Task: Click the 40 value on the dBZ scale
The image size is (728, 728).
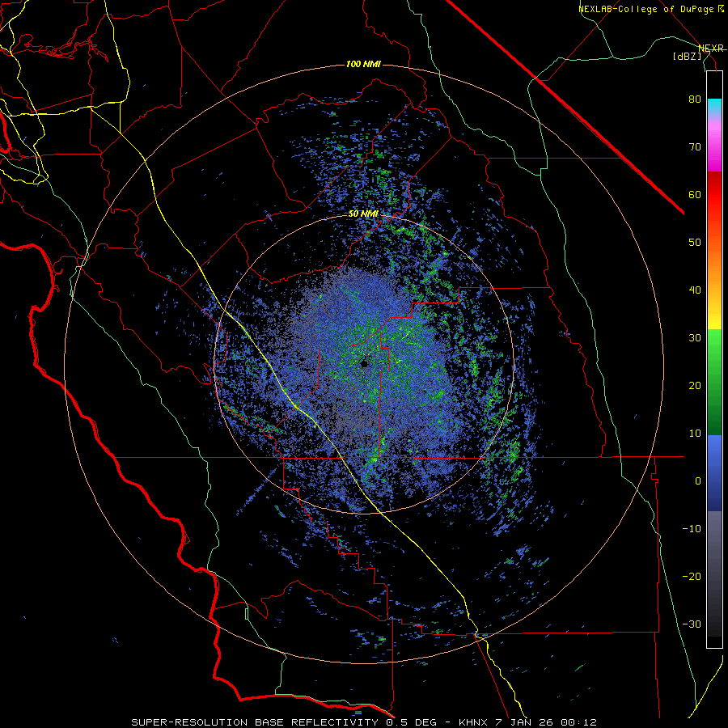Action: (695, 290)
